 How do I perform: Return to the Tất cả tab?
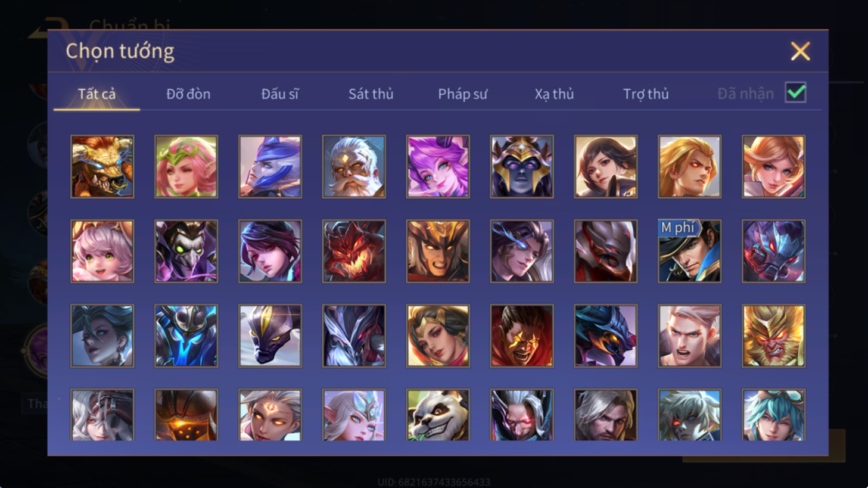tap(97, 94)
